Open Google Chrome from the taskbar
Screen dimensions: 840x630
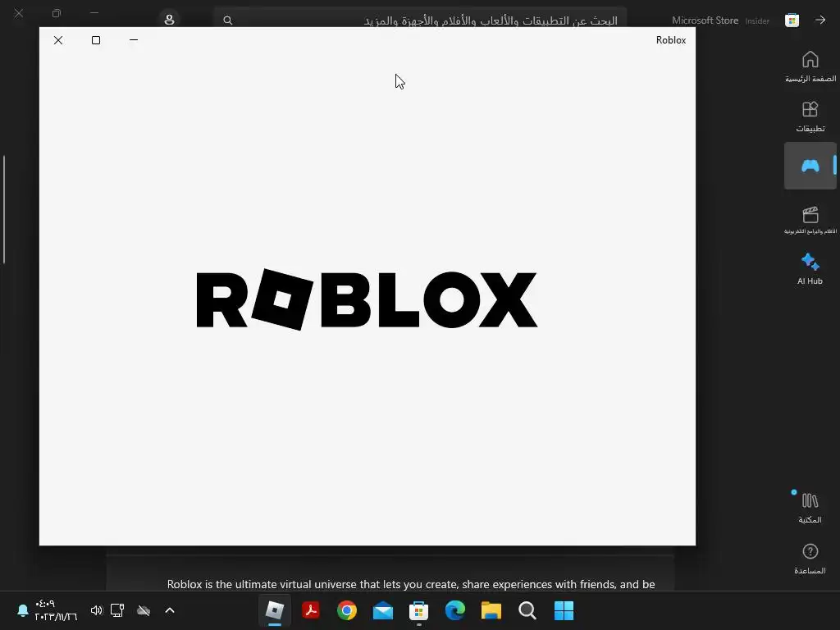click(347, 610)
